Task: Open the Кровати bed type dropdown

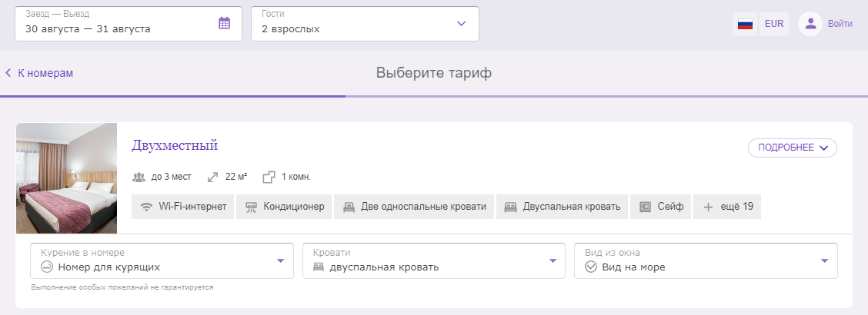Action: [x=434, y=261]
